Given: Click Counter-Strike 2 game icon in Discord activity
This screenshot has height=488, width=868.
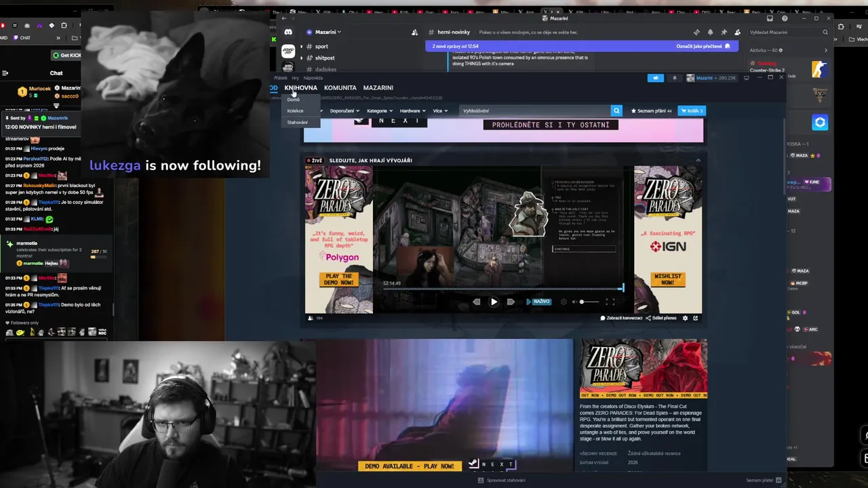Looking at the screenshot, I should pos(820,69).
